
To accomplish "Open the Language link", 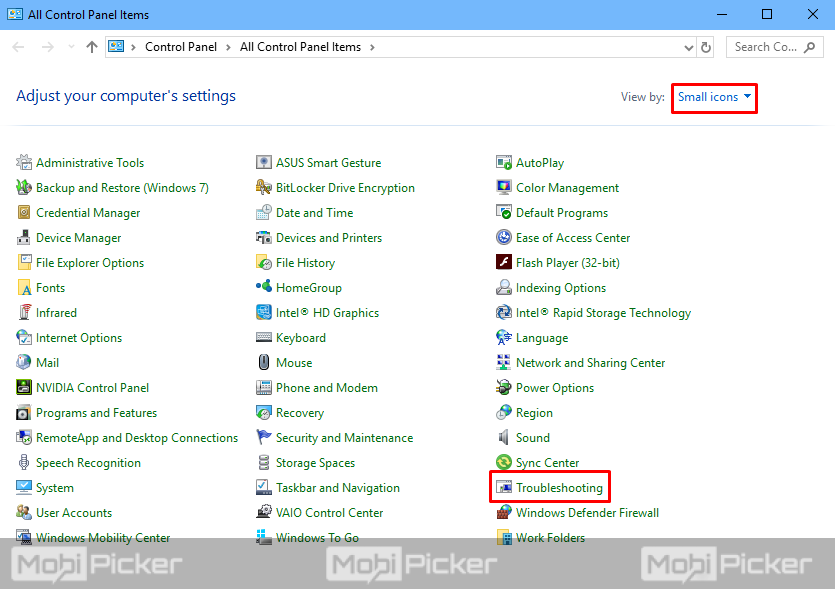I will pyautogui.click(x=542, y=338).
